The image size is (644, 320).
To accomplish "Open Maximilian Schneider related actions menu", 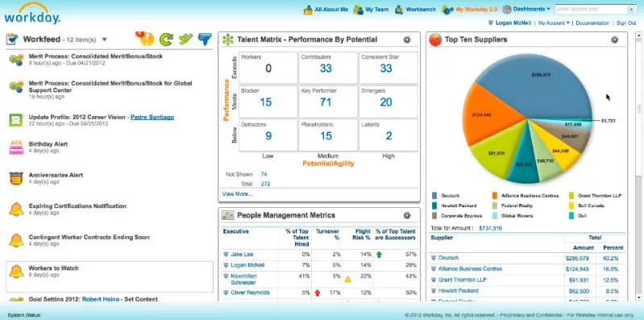I will (226, 276).
